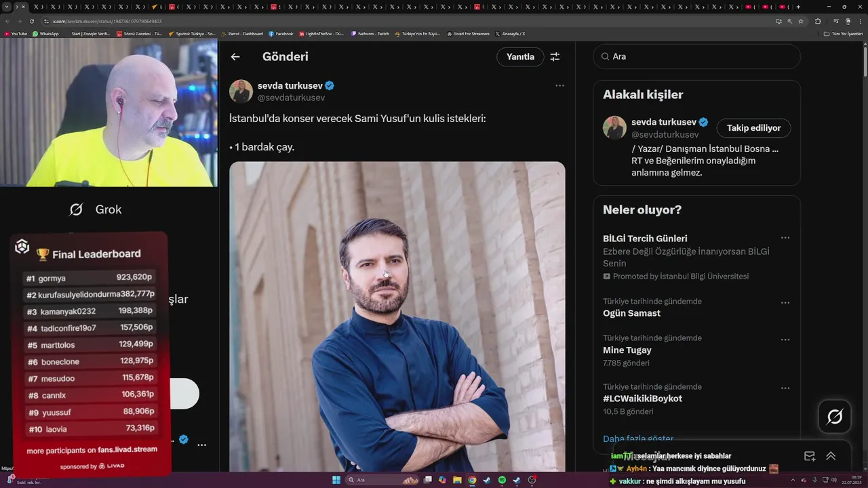Open the media control icon in Chrome toolbar
The image size is (868, 488).
[835, 21]
